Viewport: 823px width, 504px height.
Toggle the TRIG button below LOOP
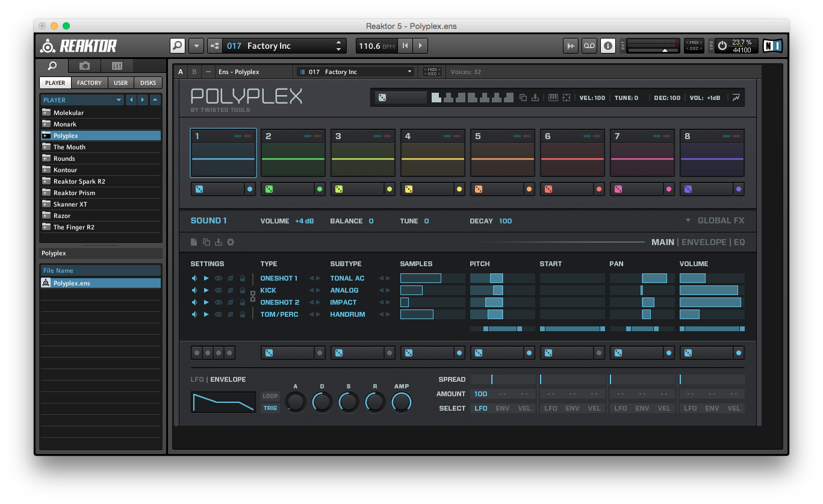tap(270, 407)
